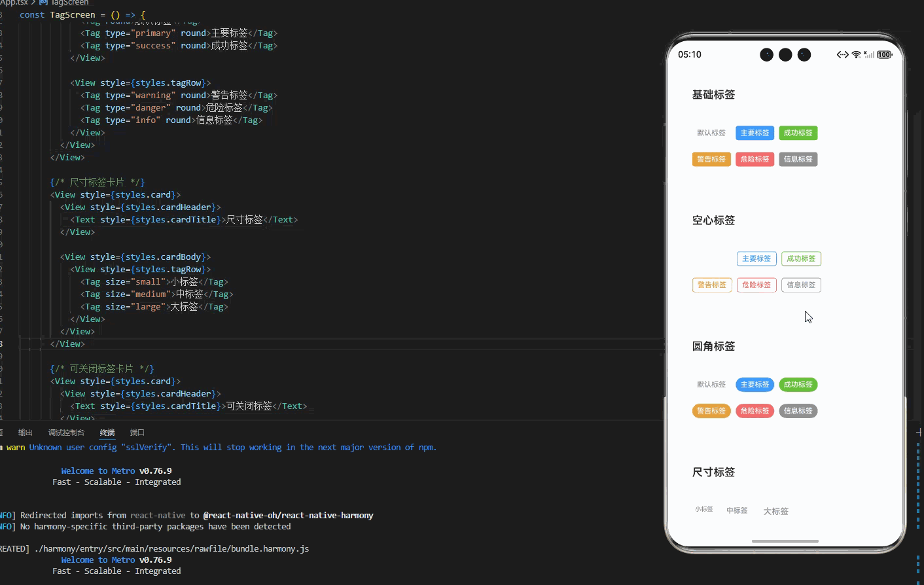Image resolution: width=924 pixels, height=585 pixels.
Task: Tap the rounded orange 警告标签 under 圆角标签
Action: click(x=711, y=411)
